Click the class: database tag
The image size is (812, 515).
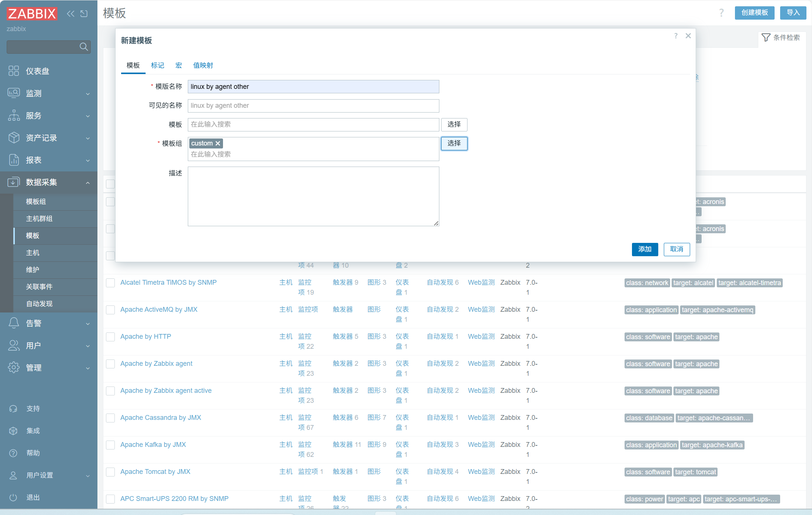pos(649,418)
